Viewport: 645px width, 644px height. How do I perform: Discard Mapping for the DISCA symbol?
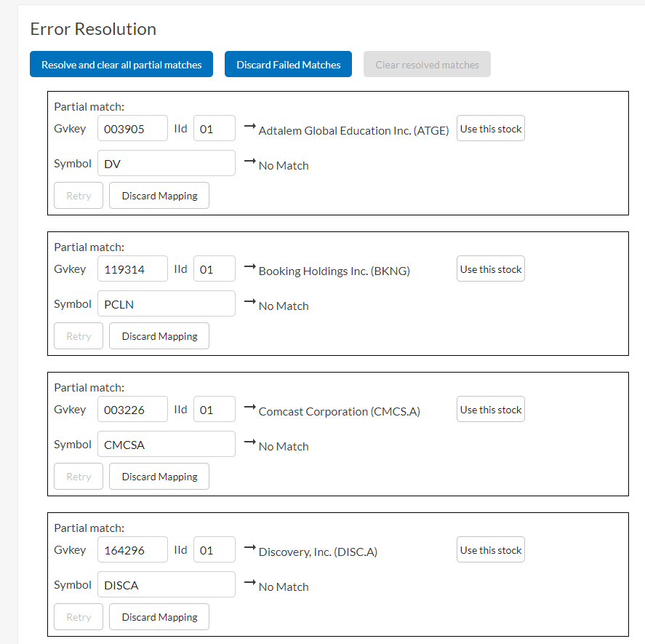[x=159, y=617]
